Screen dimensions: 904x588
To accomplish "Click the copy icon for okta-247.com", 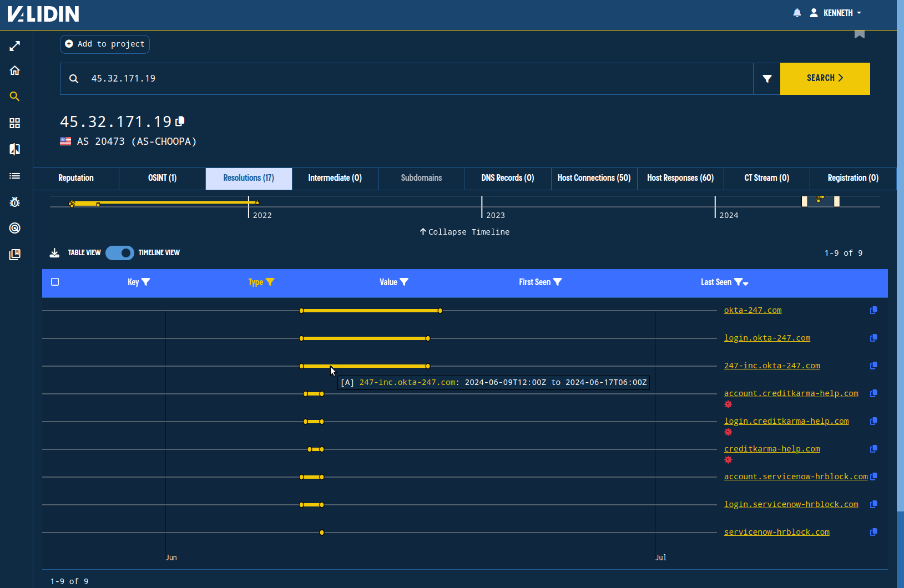I will point(873,310).
